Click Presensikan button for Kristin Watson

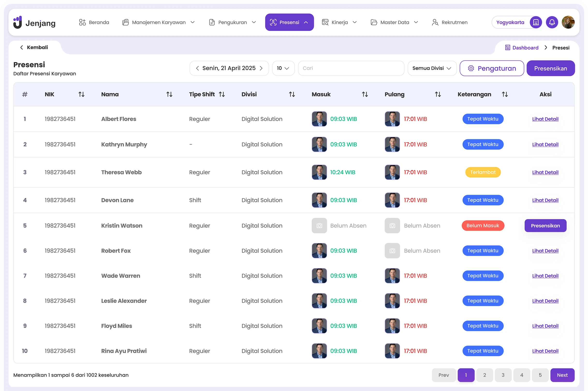tap(545, 226)
